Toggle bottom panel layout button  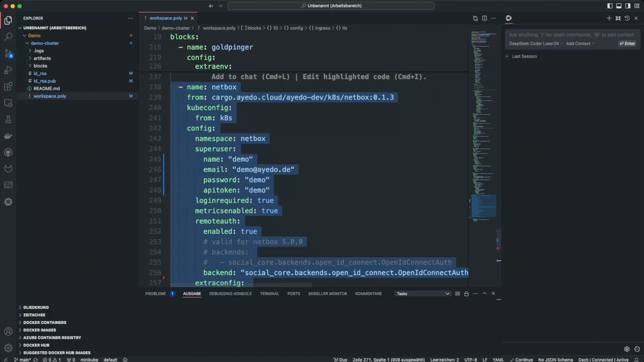619,6
